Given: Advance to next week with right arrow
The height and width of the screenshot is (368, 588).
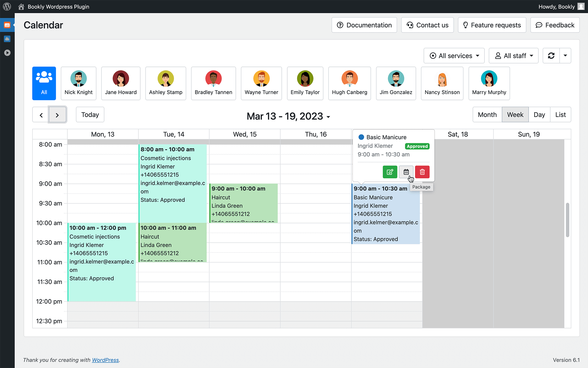Looking at the screenshot, I should tap(57, 115).
